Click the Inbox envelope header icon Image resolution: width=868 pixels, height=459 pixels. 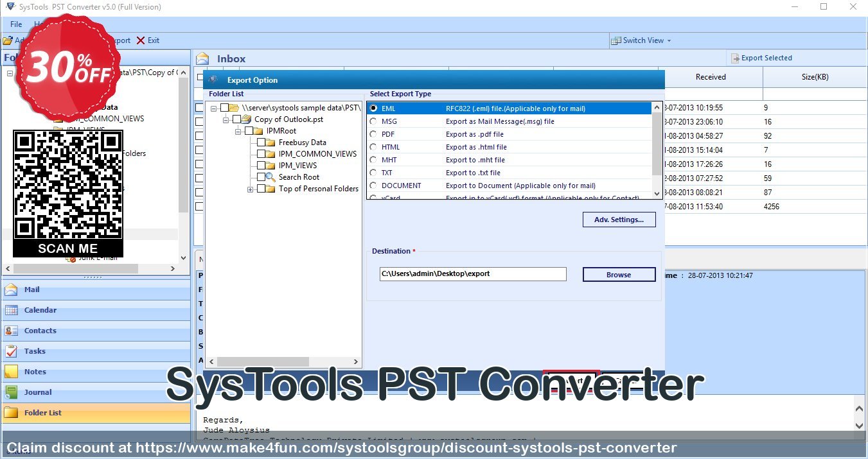(203, 58)
